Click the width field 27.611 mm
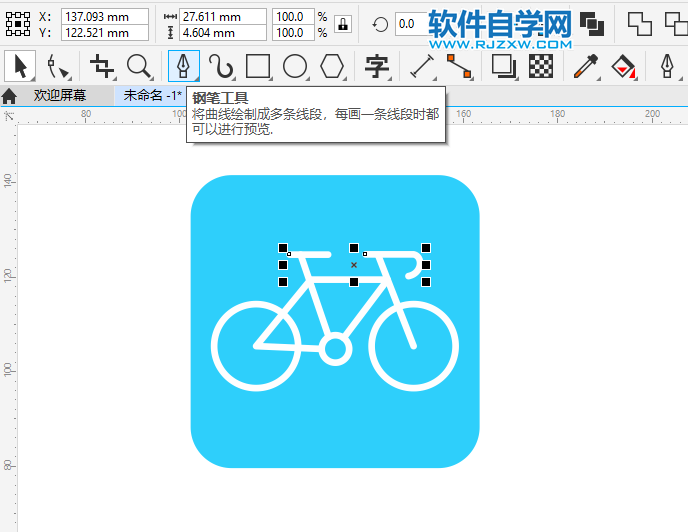Viewport: 688px width, 532px height. 222,17
